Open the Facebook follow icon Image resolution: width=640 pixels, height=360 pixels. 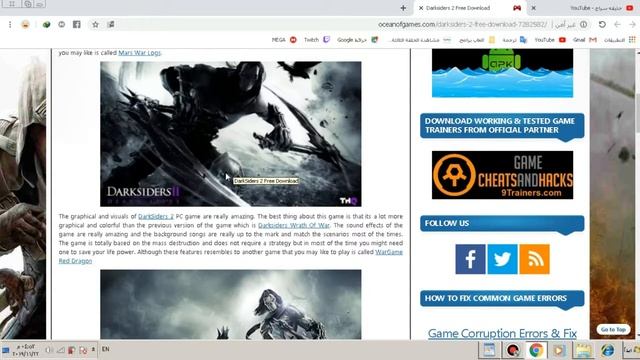[470, 259]
